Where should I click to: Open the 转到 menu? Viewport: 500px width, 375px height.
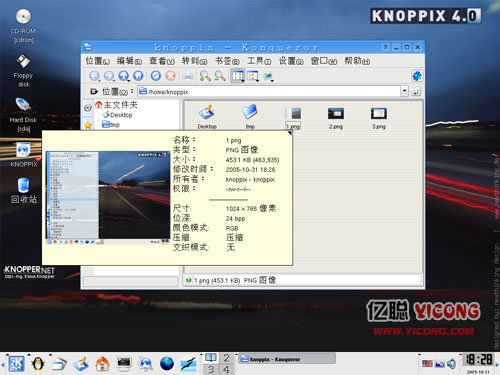[194, 61]
